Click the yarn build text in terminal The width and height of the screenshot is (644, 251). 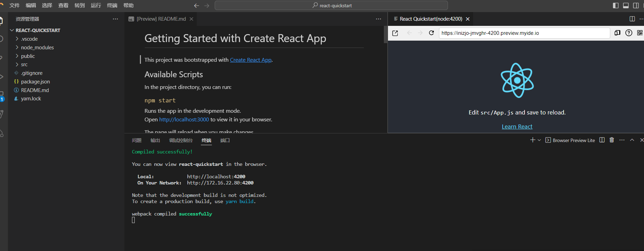pyautogui.click(x=240, y=202)
